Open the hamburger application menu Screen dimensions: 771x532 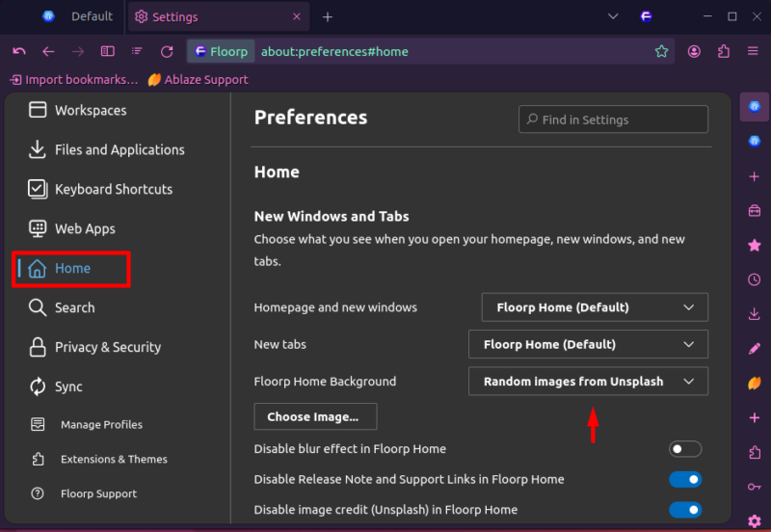[753, 51]
